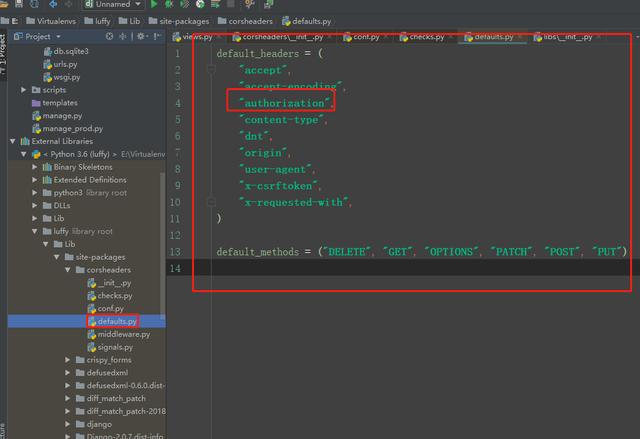Click the Save All floppy icon
The image size is (640, 439).
(19, 4)
